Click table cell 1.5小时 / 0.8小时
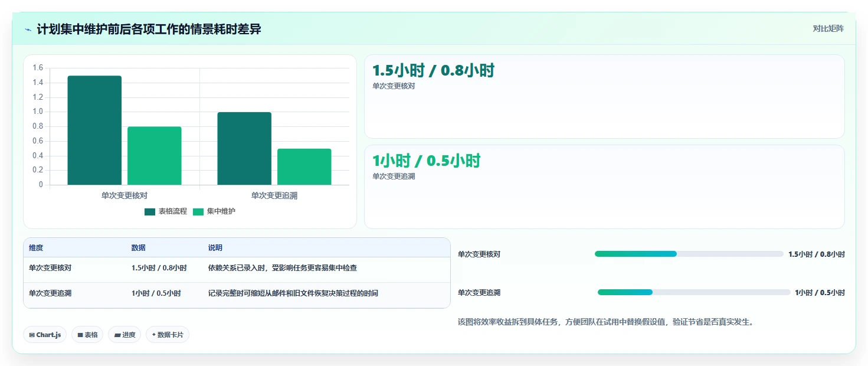 tap(159, 268)
